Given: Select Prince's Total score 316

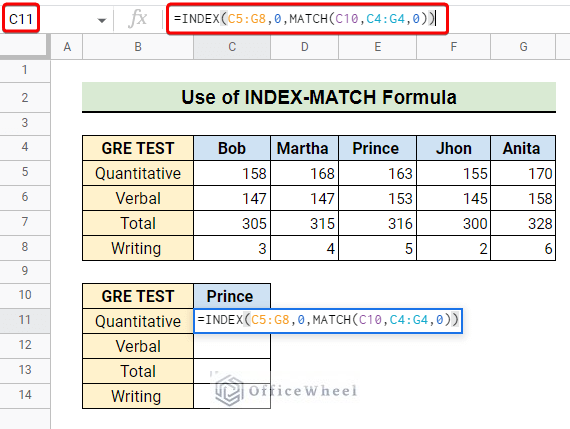Looking at the screenshot, I should 377,223.
